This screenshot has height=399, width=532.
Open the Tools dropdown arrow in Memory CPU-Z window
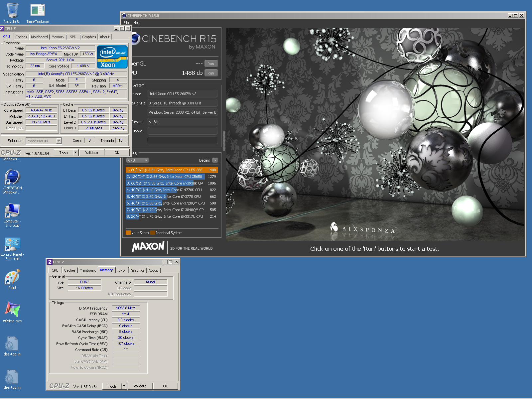pyautogui.click(x=124, y=386)
